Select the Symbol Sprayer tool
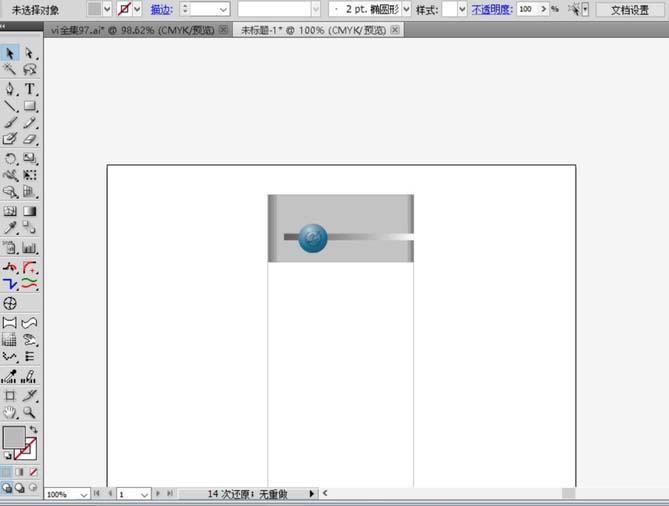 click(x=10, y=247)
